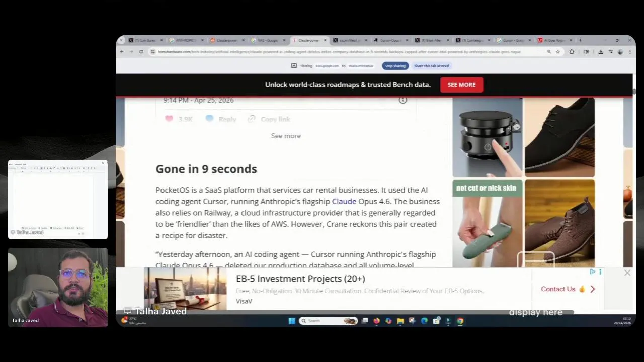Open Task View on the taskbar

pos(365,321)
